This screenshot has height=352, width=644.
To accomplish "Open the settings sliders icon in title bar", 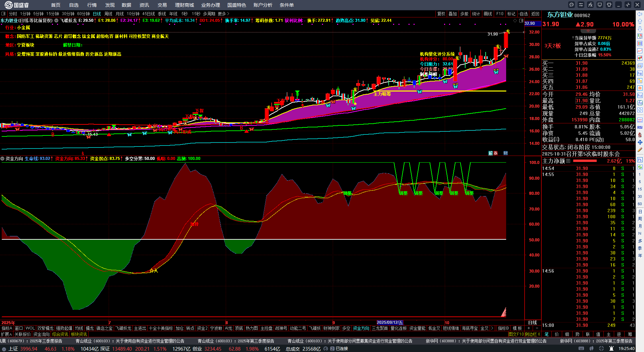I will click(x=581, y=5).
